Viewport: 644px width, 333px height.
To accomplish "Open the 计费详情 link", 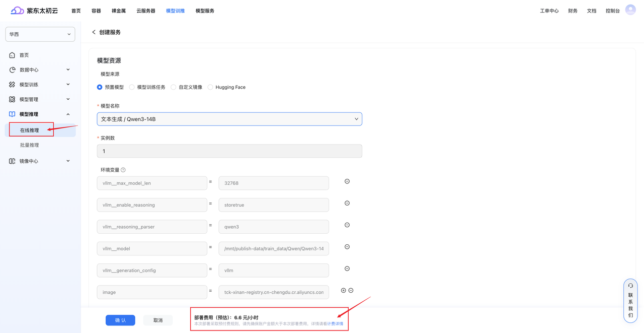I will [335, 324].
